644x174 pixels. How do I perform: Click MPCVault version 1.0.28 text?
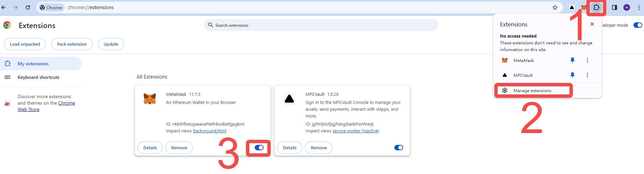coord(333,94)
